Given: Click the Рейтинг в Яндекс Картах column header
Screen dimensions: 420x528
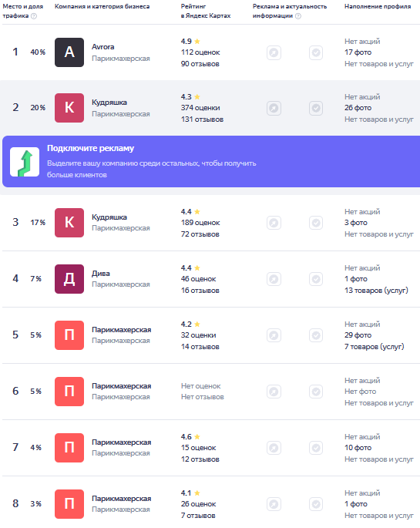Looking at the screenshot, I should tap(206, 11).
